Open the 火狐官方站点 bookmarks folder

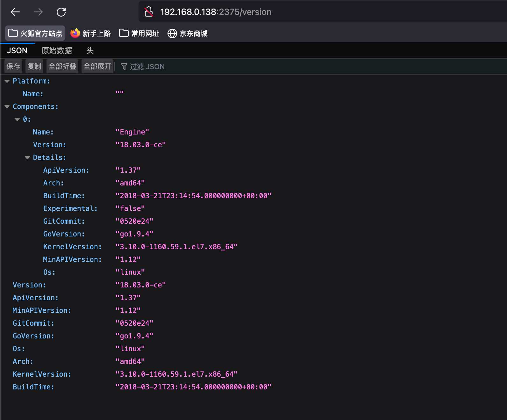pos(35,33)
